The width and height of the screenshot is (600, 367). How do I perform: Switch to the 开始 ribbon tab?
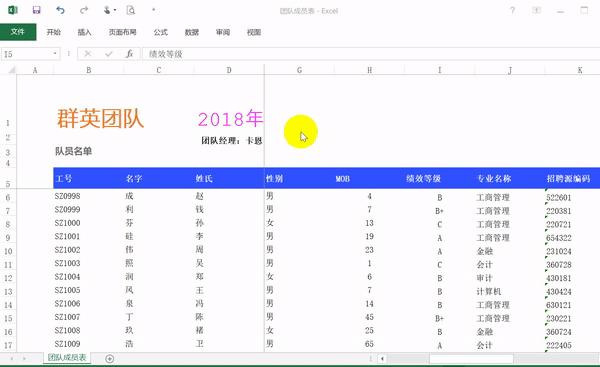click(54, 32)
